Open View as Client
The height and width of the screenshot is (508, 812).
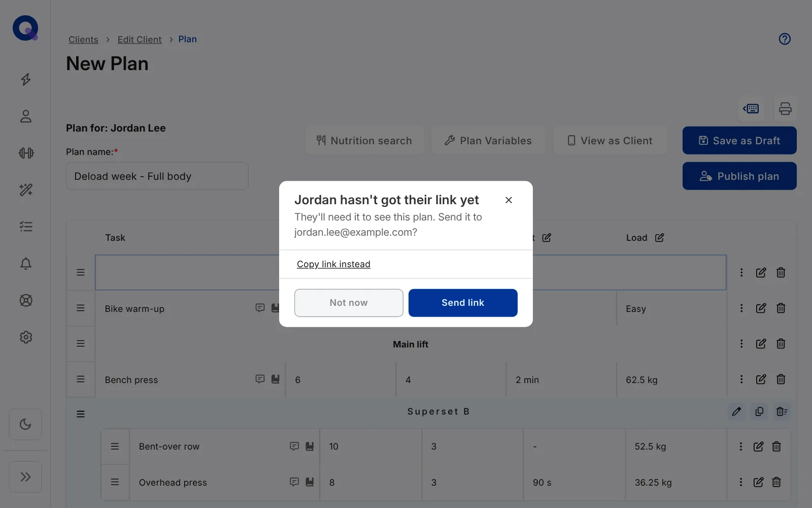(610, 141)
